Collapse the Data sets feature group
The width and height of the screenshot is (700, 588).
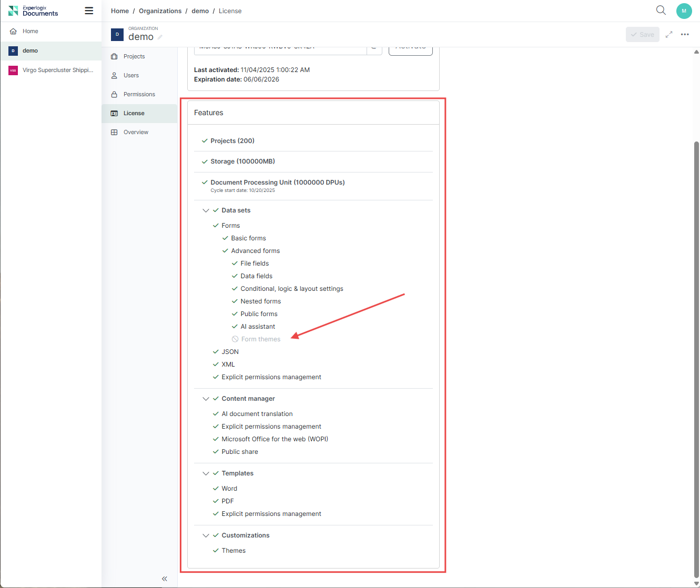tap(206, 210)
